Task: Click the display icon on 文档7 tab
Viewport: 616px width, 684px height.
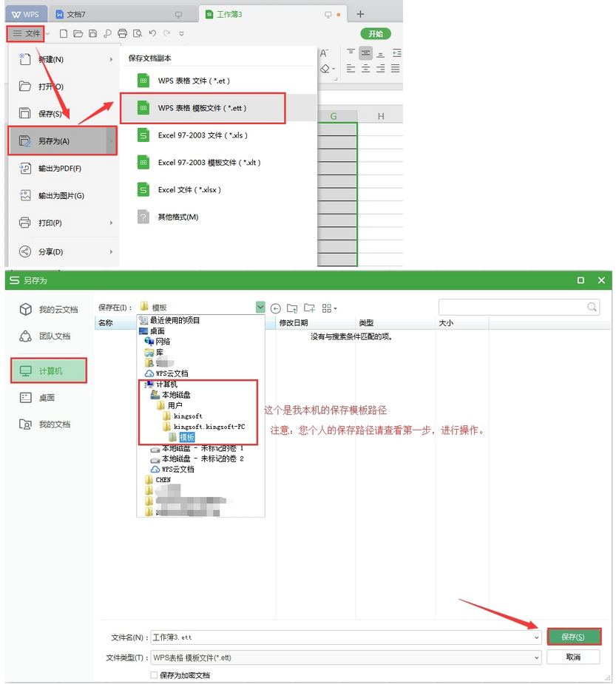Action: (x=178, y=15)
